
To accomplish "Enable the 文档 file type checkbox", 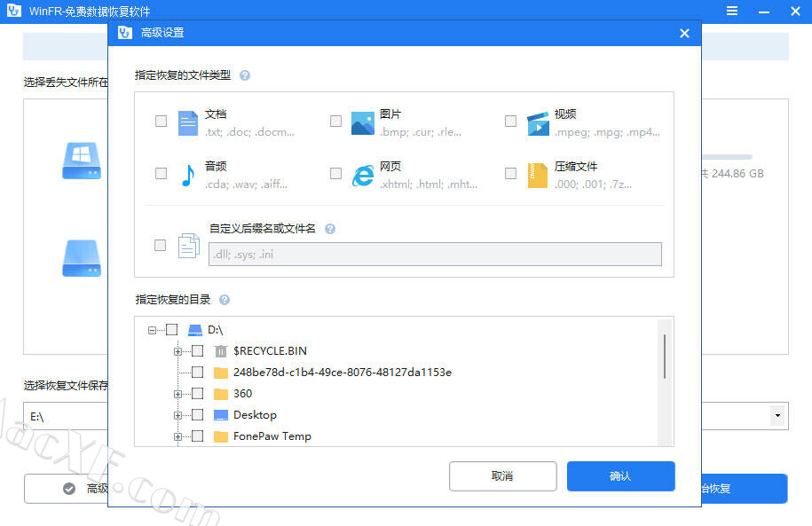I will [x=161, y=122].
